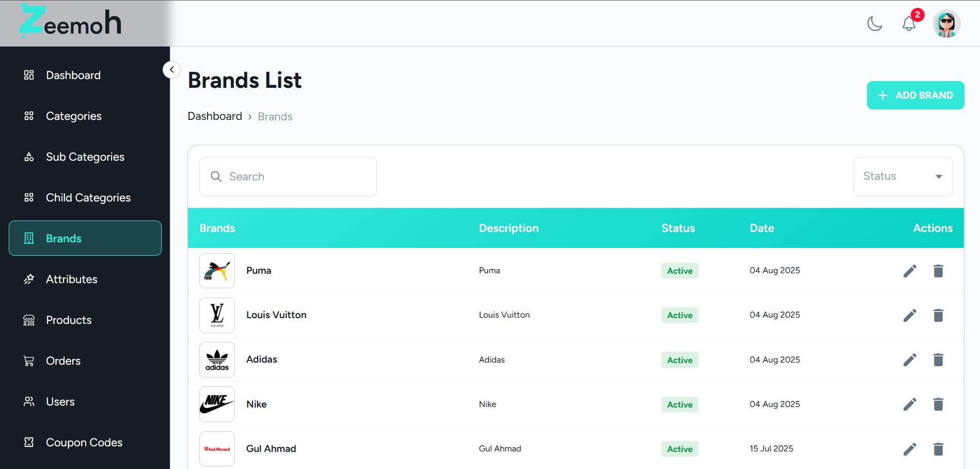This screenshot has width=980, height=469.
Task: Edit the Adidas brand entry
Action: (x=910, y=360)
